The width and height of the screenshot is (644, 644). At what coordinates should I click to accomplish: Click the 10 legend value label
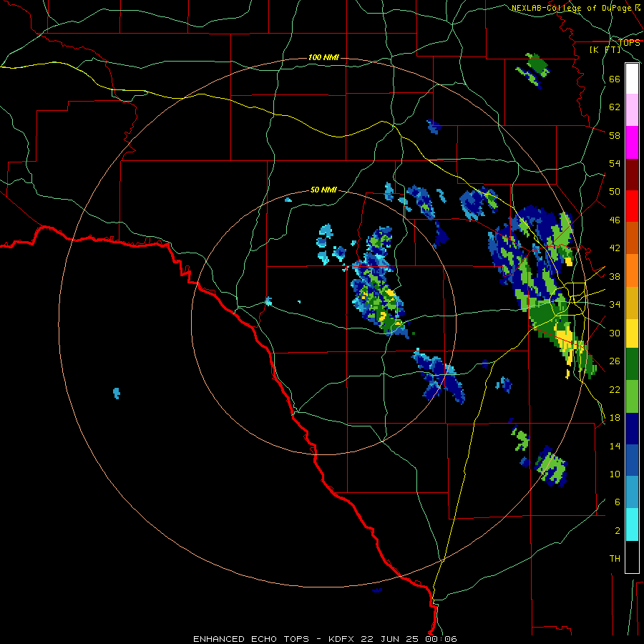pyautogui.click(x=615, y=474)
